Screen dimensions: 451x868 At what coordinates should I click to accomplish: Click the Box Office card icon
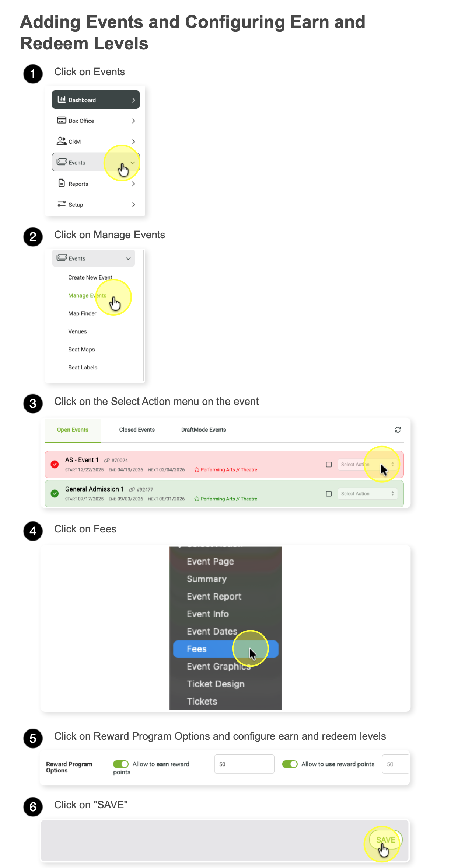click(62, 120)
